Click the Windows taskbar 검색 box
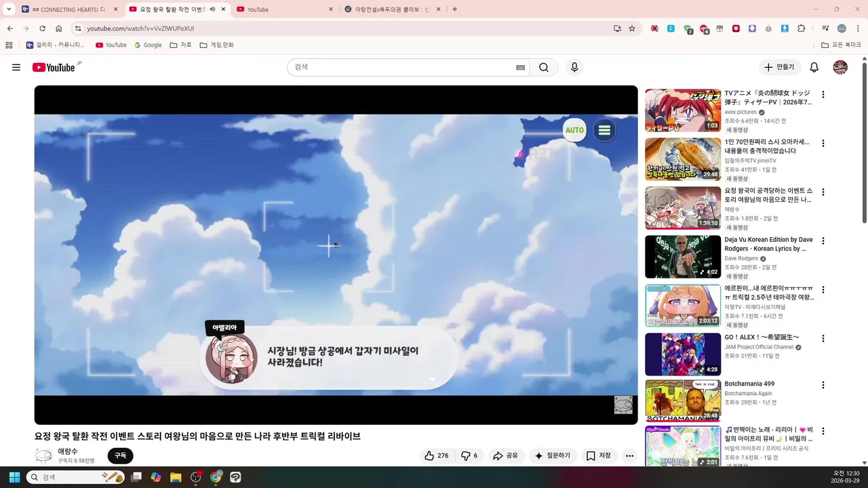 [x=76, y=477]
